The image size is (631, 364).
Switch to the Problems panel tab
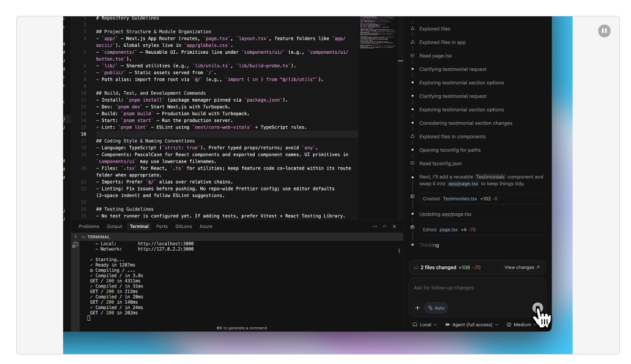coord(89,227)
